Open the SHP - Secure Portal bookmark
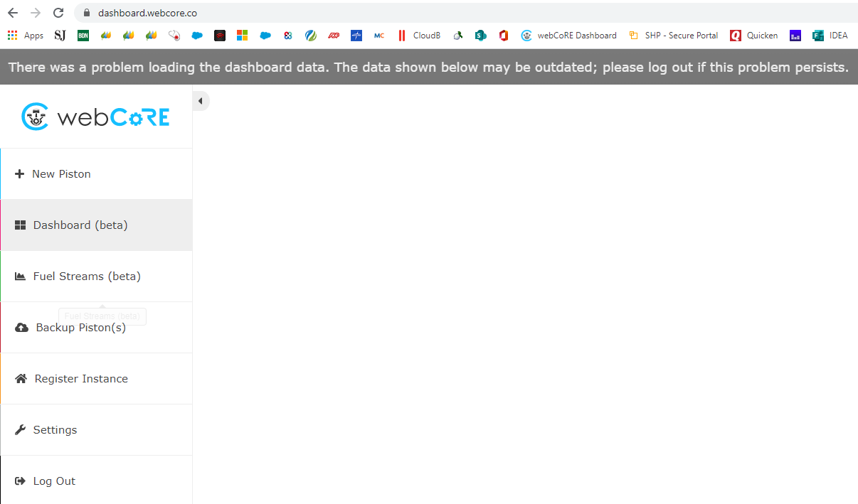Screen dimensions: 858x504 point(673,36)
